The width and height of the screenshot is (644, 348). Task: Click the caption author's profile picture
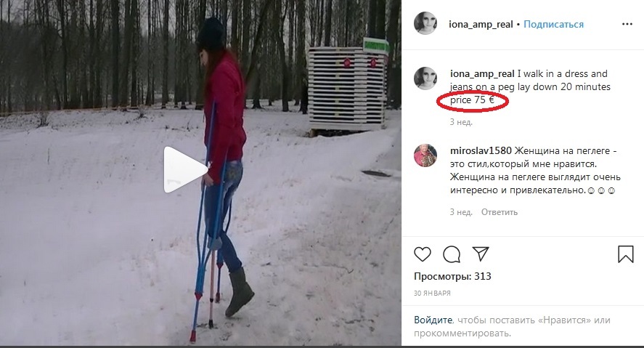click(x=425, y=78)
